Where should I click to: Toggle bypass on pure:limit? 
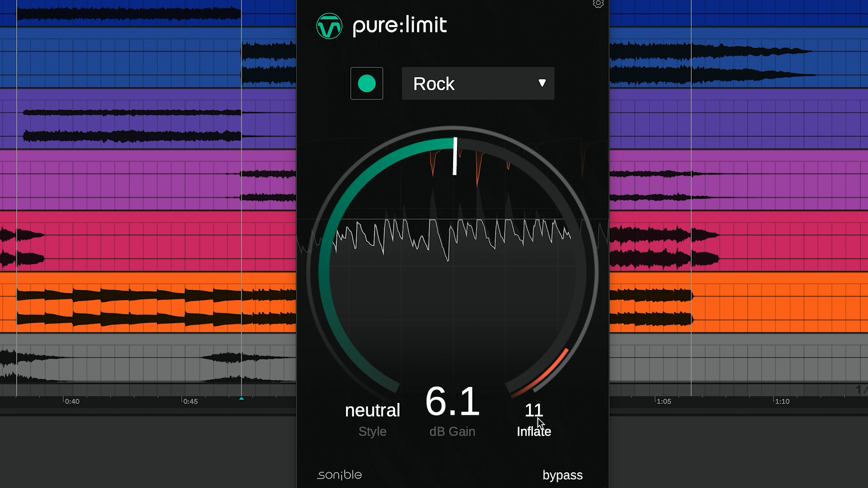[x=562, y=475]
